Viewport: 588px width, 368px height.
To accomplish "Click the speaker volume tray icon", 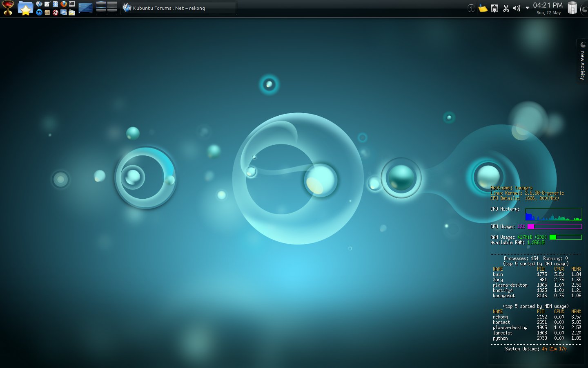I will coord(517,8).
